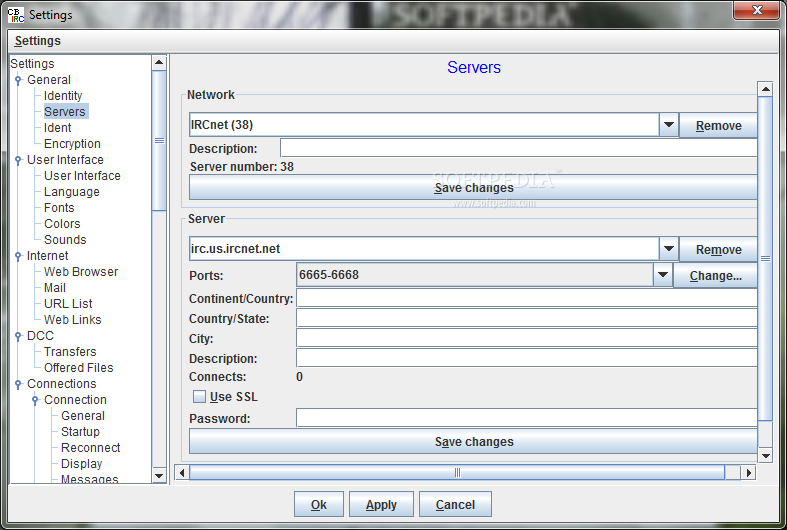
Task: Click the network Description field
Action: (x=518, y=148)
